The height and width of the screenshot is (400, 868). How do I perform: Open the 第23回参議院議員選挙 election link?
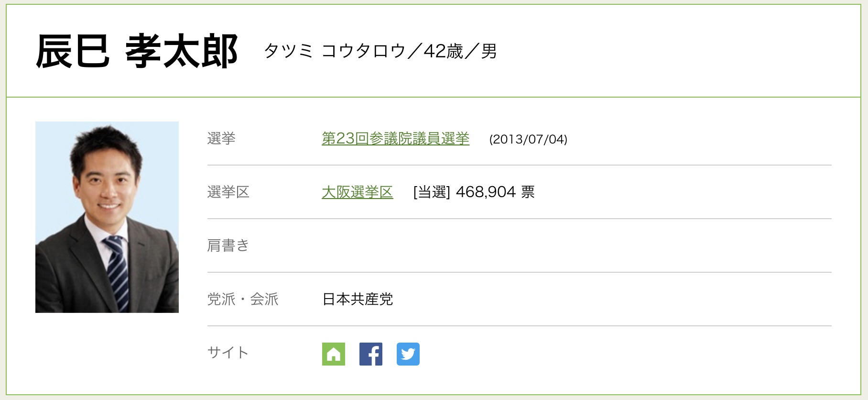coord(395,139)
